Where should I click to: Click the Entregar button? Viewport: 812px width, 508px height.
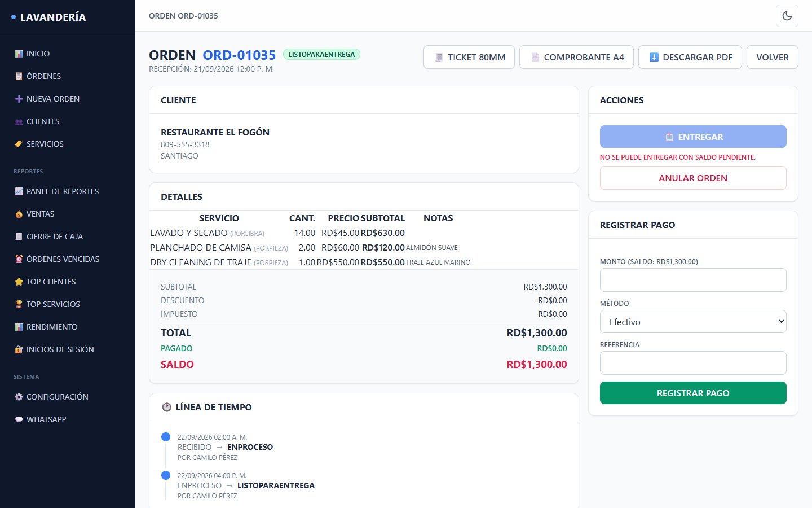pos(693,137)
